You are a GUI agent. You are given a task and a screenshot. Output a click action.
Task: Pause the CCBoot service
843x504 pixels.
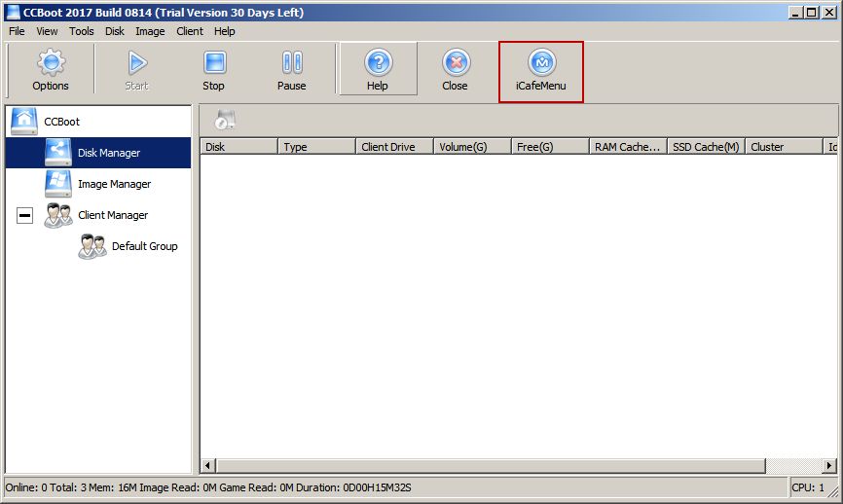pyautogui.click(x=292, y=70)
